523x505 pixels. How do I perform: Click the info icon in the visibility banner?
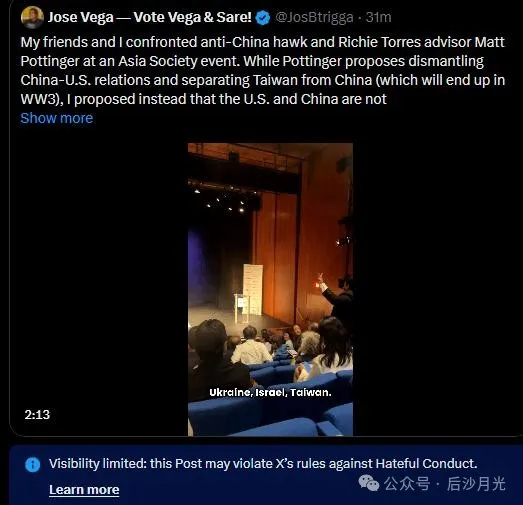pos(33,464)
